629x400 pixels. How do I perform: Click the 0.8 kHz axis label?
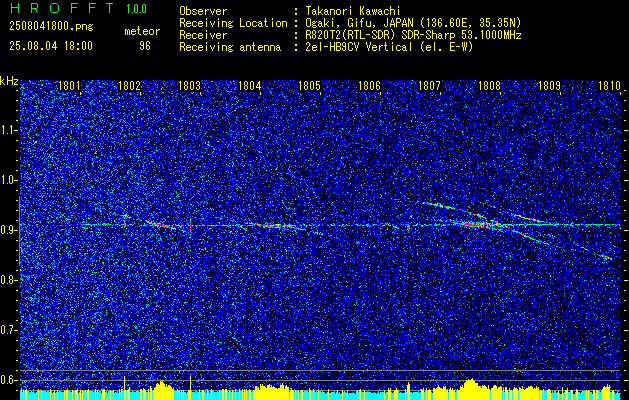point(7,280)
